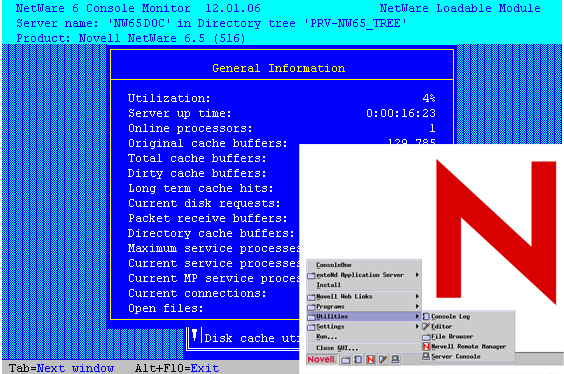Select the highlighted Utilities menu item

(364, 316)
